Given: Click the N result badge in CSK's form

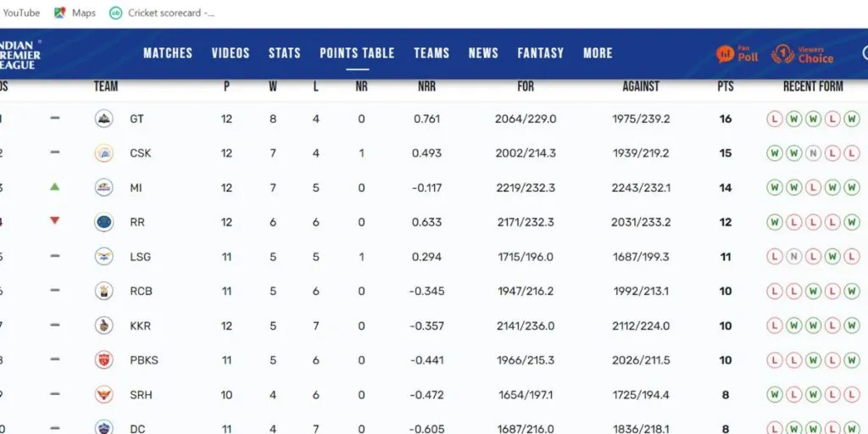Looking at the screenshot, I should click(813, 153).
